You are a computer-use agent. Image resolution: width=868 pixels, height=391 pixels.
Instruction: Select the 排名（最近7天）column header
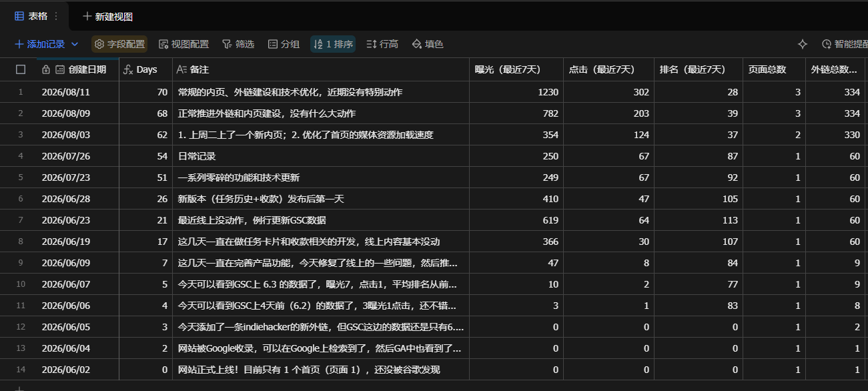[699, 69]
